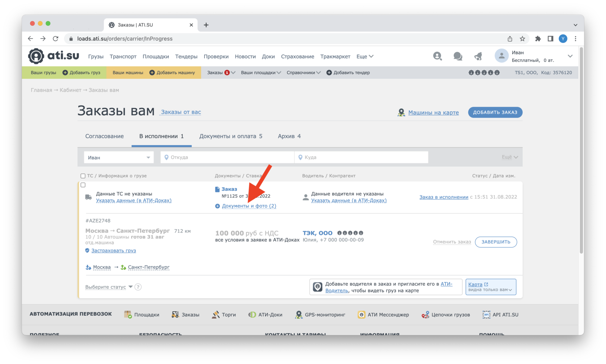Open the Иван filter combo box
Image resolution: width=606 pixels, height=364 pixels.
click(x=119, y=157)
